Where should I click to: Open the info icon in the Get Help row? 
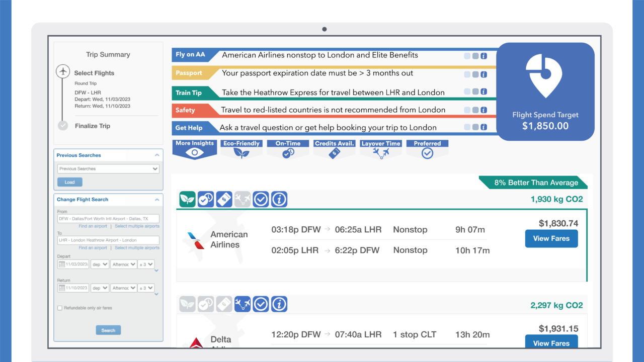[x=484, y=127]
